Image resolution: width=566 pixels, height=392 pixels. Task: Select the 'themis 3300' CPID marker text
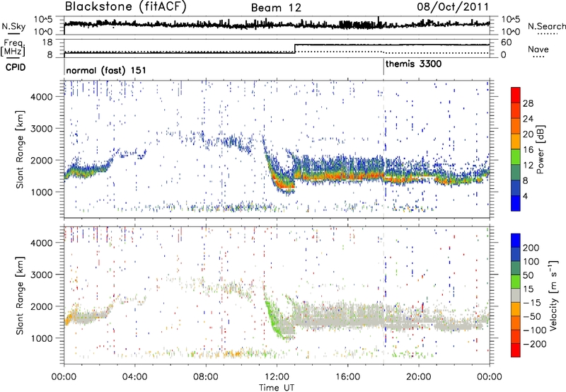pos(413,64)
